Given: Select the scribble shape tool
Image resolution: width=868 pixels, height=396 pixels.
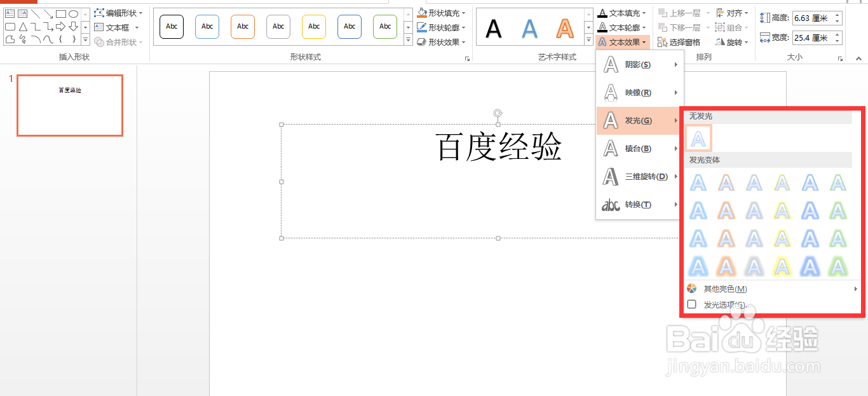Looking at the screenshot, I should pyautogui.click(x=23, y=39).
